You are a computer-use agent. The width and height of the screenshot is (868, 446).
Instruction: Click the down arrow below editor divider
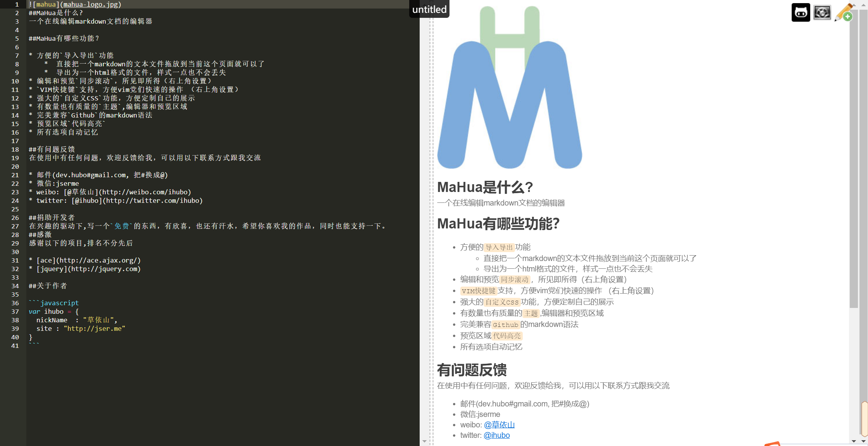[424, 441]
